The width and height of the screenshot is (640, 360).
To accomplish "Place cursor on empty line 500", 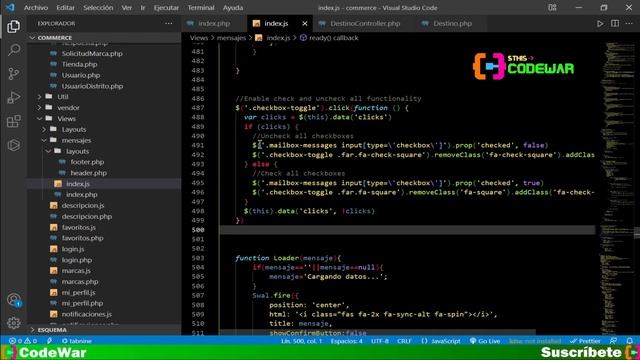I will click(407, 230).
